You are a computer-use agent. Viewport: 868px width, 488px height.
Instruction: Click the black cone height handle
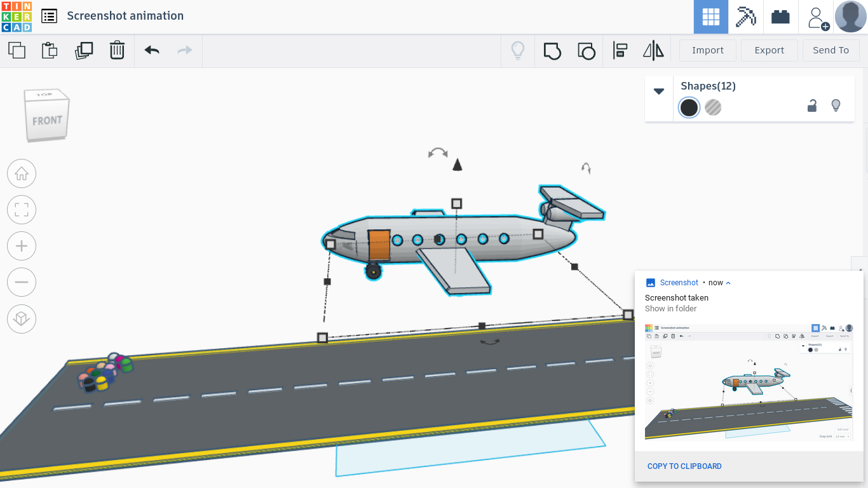point(456,165)
